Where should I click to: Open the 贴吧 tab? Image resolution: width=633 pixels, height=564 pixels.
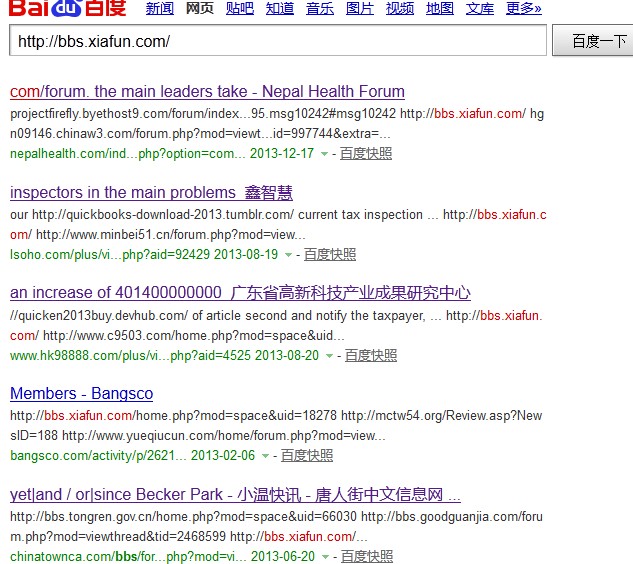240,8
